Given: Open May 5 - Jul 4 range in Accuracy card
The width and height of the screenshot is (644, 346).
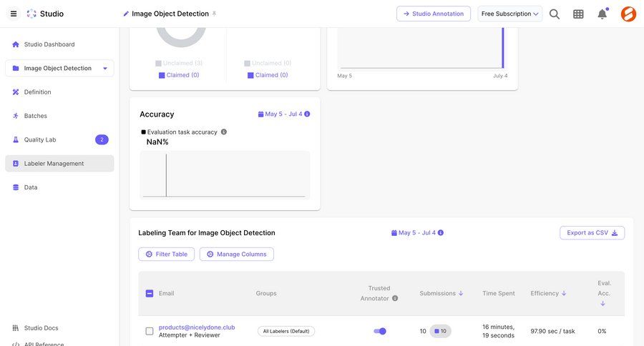Looking at the screenshot, I should pos(283,114).
